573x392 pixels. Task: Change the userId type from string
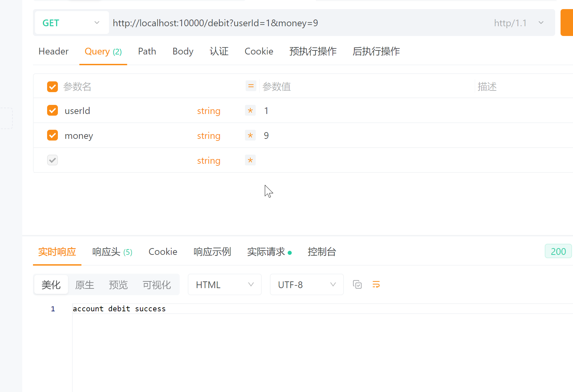click(x=209, y=111)
